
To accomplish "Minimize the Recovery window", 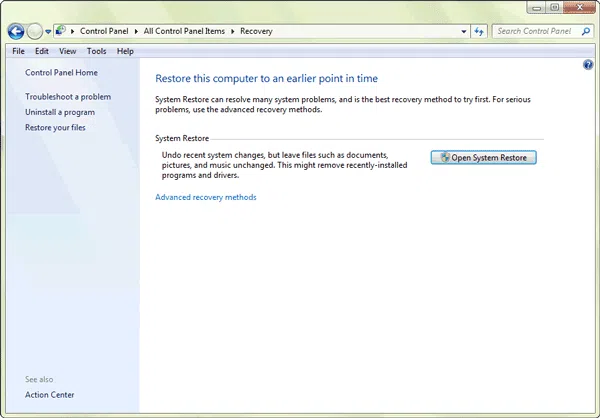I will (536, 8).
